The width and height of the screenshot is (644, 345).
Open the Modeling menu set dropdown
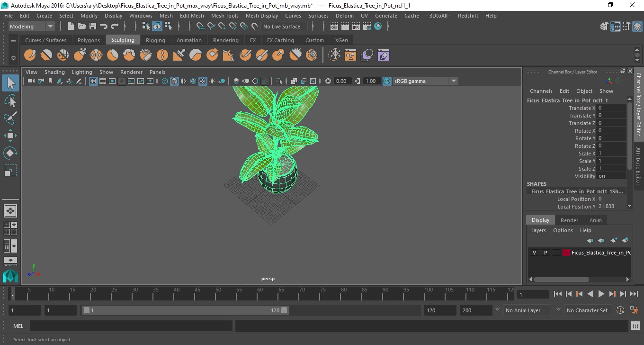pyautogui.click(x=32, y=27)
